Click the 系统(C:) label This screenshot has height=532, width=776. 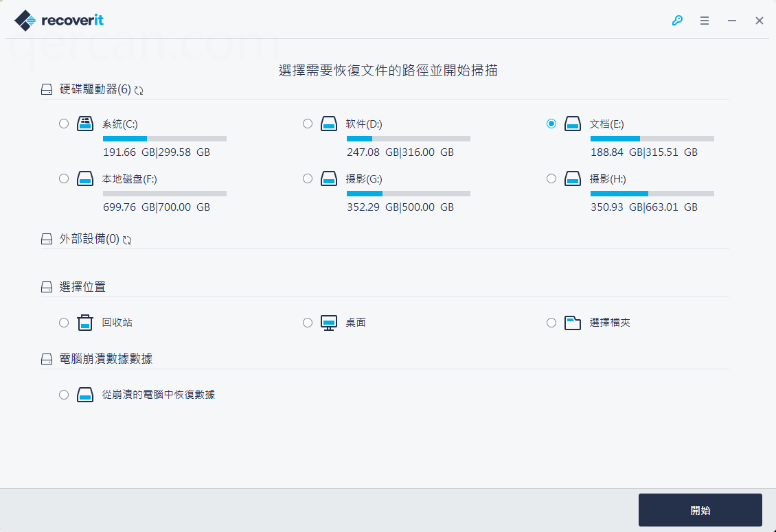point(119,124)
